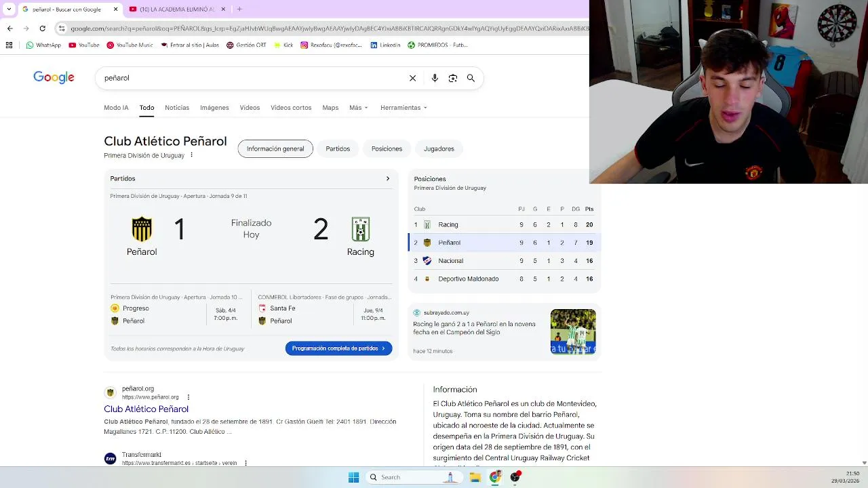This screenshot has width=868, height=488.
Task: Switch to the Videos tab
Action: coord(250,108)
